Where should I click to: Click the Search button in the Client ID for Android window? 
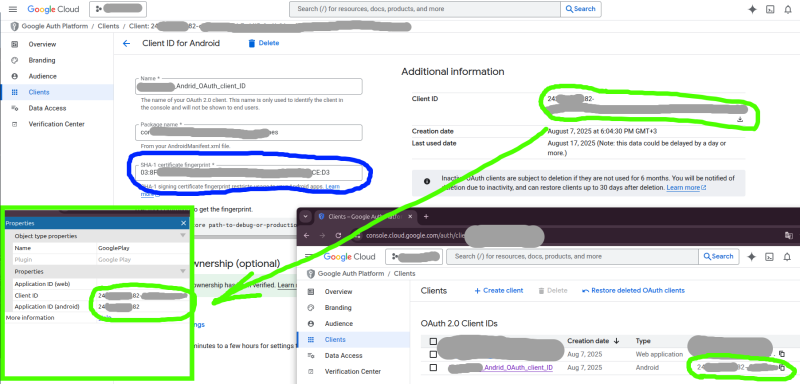[581, 9]
